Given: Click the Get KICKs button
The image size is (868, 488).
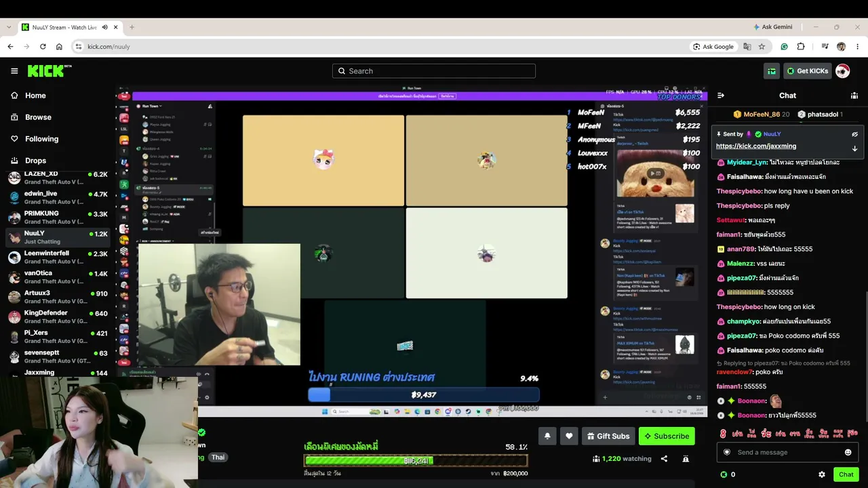Looking at the screenshot, I should pos(808,71).
